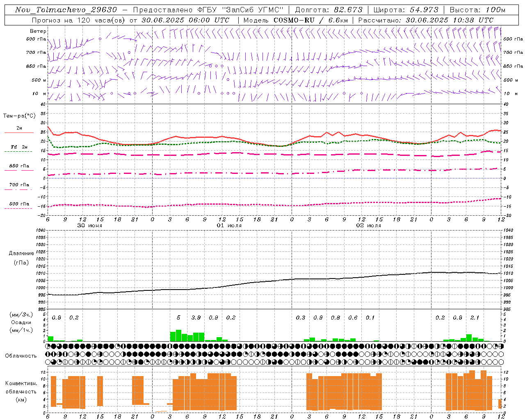Viewport: 525px width, 420px height.
Task: Click the 3-hour precipitation value 3.9
Action: 196,317
